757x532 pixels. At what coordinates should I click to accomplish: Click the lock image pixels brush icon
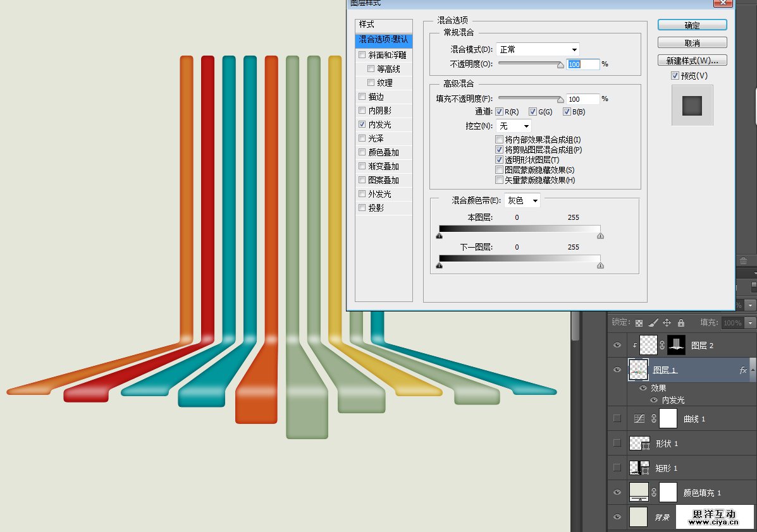[x=653, y=322]
